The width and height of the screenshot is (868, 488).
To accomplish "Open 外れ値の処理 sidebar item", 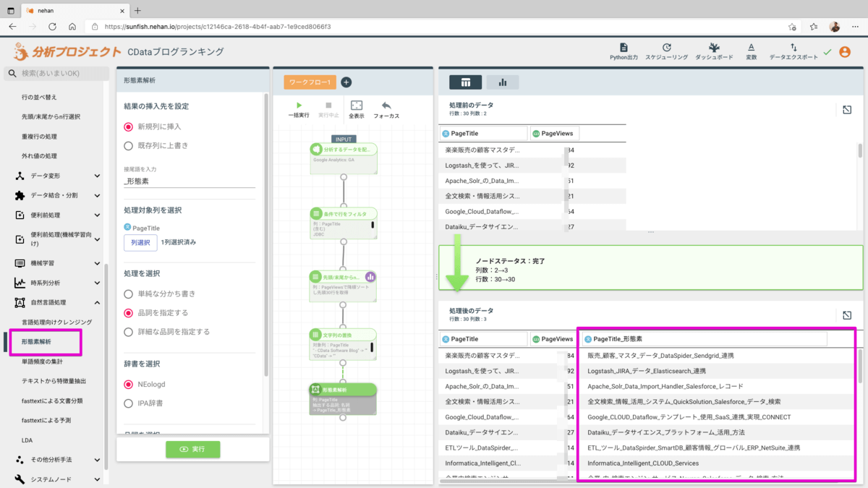I will click(39, 155).
